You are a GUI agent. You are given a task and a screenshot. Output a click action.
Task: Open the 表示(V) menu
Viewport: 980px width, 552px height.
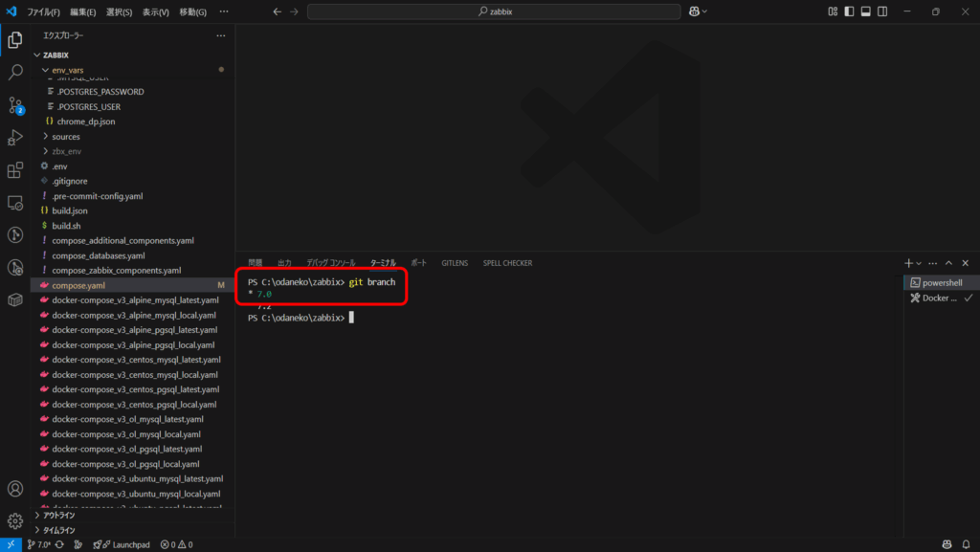tap(155, 11)
